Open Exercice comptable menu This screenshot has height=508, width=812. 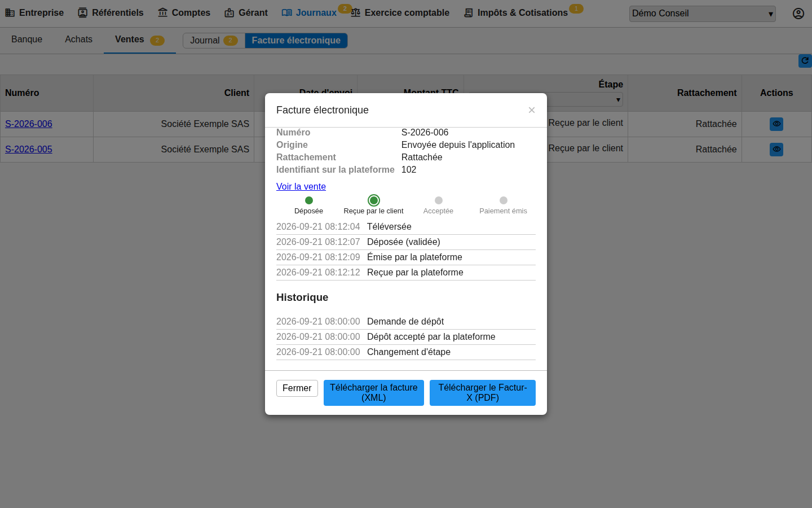pyautogui.click(x=400, y=12)
